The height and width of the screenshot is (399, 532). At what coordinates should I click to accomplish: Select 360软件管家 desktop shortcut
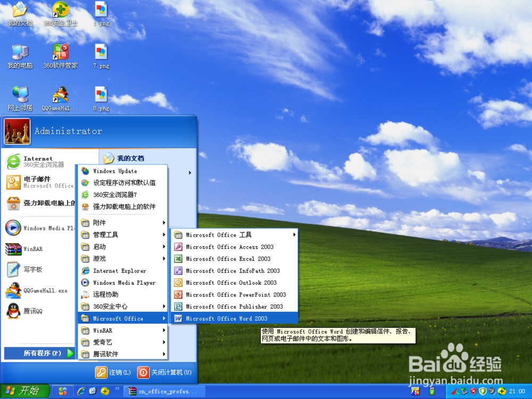(x=61, y=57)
